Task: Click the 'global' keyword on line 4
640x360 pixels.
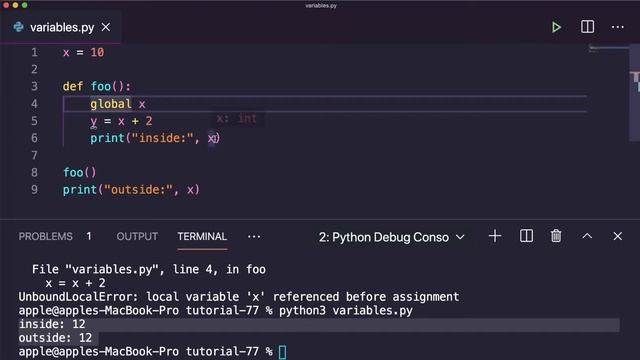Action: [111, 104]
